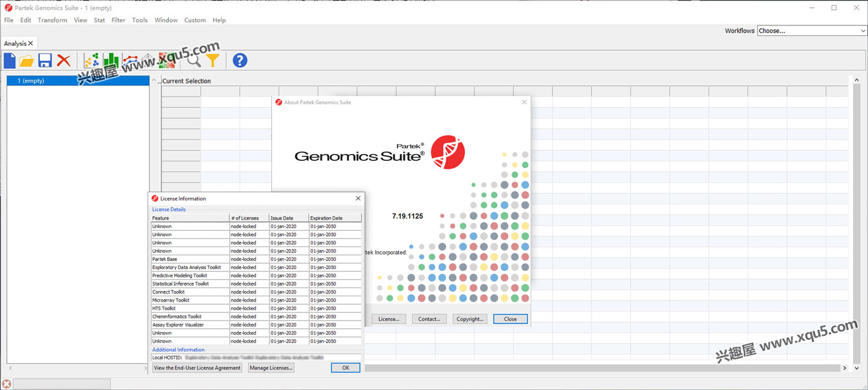Select 'HTS Toolkit' license row

(x=256, y=308)
